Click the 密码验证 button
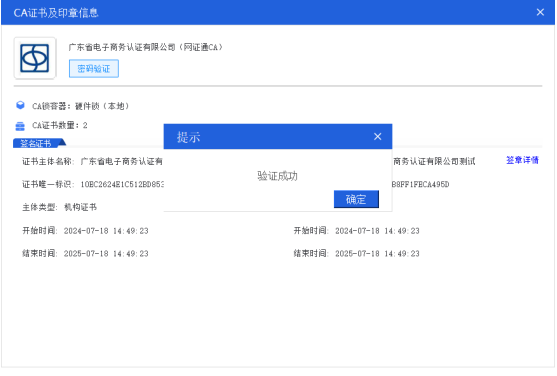This screenshot has width=557, height=376. (94, 69)
